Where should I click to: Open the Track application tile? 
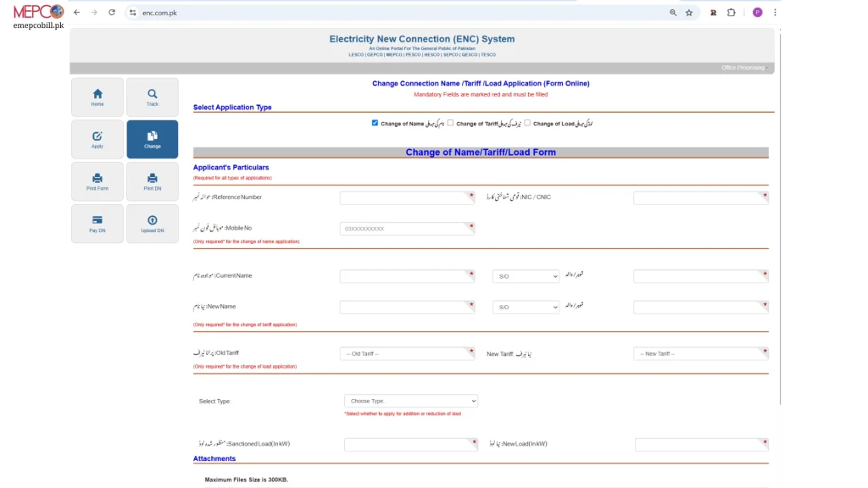tap(153, 97)
